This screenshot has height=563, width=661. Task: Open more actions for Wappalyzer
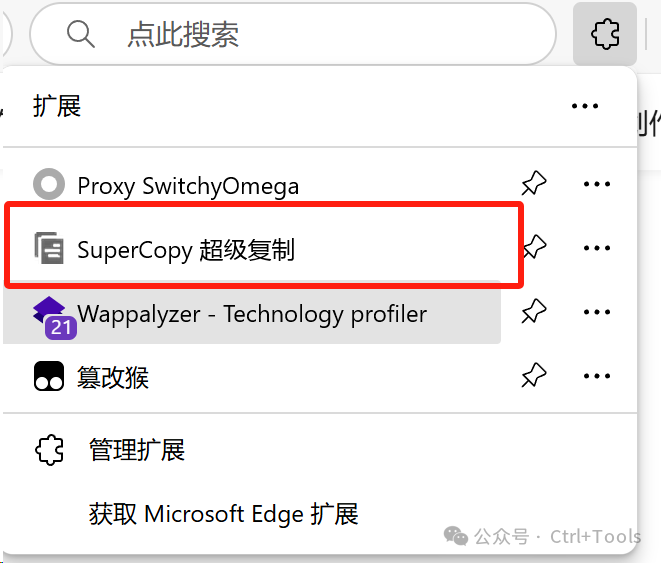click(x=596, y=313)
